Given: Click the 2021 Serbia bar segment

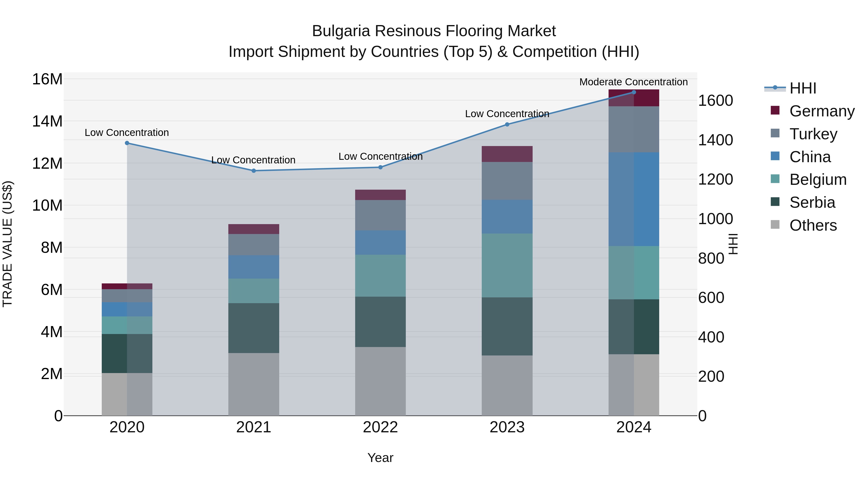Looking at the screenshot, I should click(254, 328).
